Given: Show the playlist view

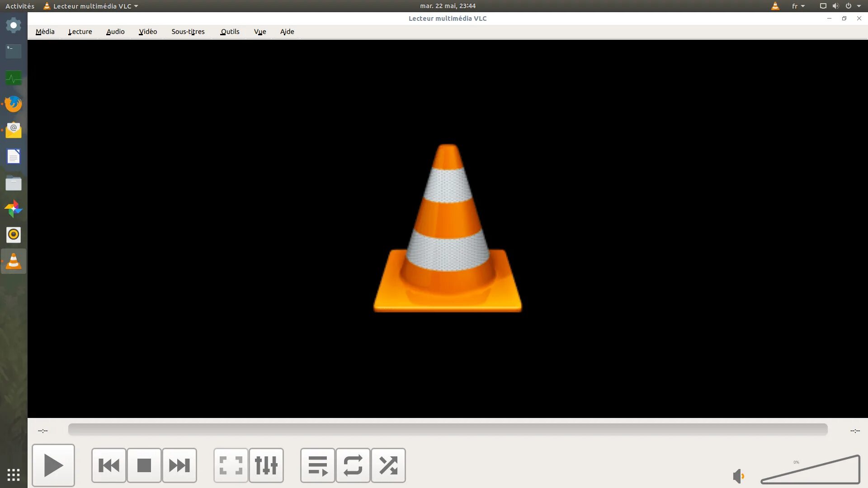Looking at the screenshot, I should (318, 465).
